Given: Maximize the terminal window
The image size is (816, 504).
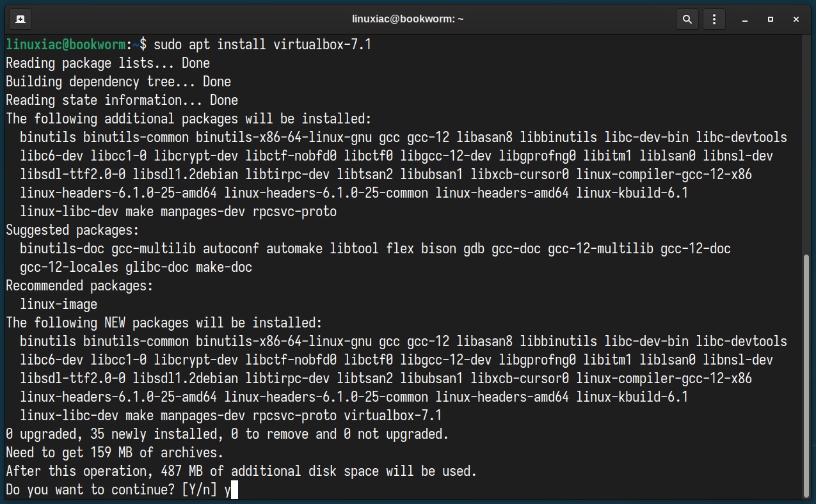Looking at the screenshot, I should point(771,19).
